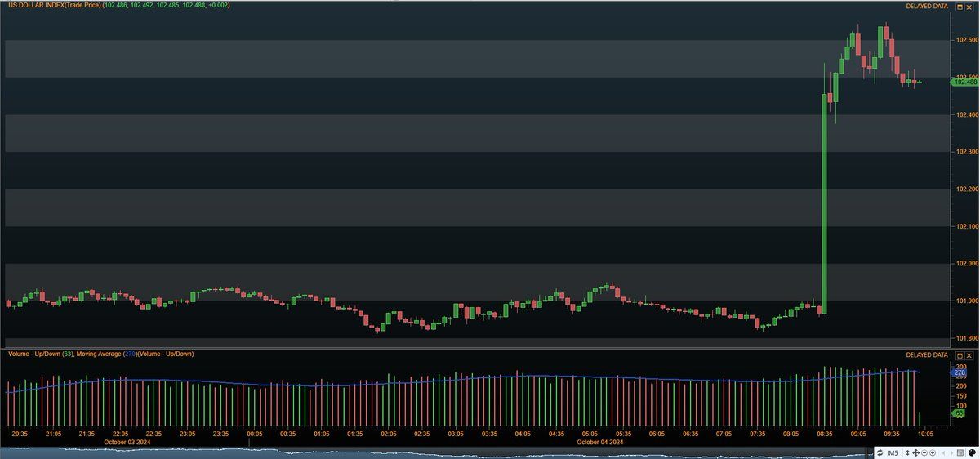Click the Moving Average (270) label
The width and height of the screenshot is (980, 459).
point(109,354)
